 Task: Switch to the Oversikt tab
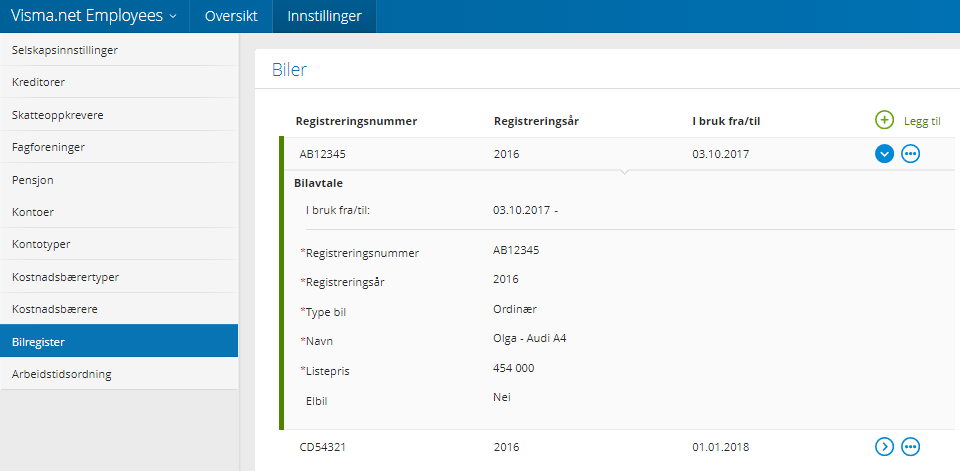click(231, 16)
